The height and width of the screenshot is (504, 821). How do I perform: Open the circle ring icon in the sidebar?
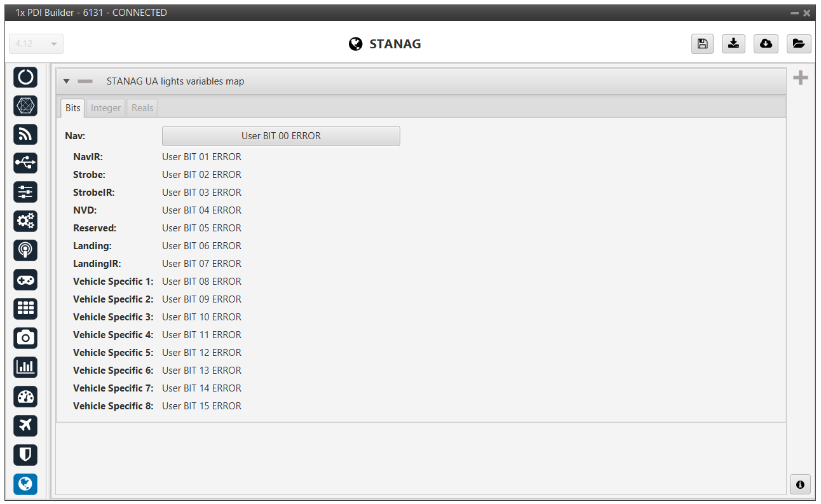25,76
